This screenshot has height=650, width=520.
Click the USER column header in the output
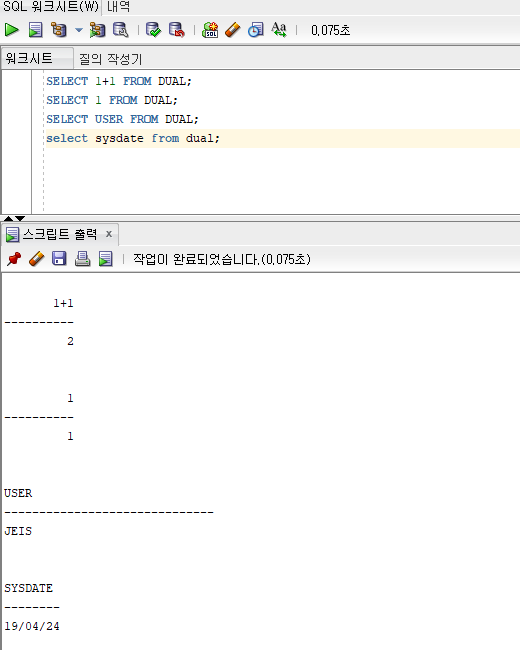pyautogui.click(x=18, y=493)
